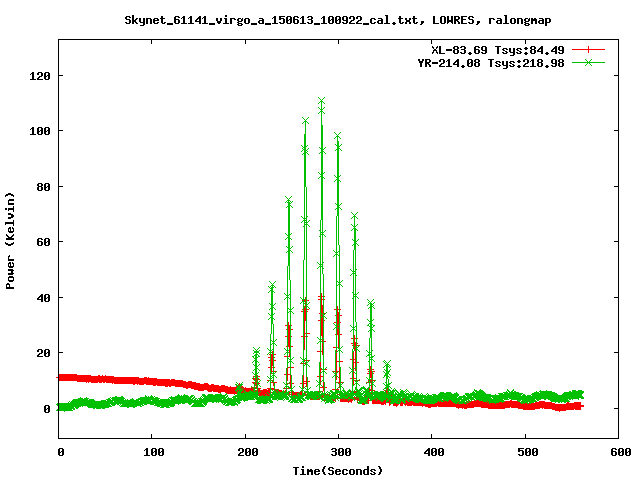Image resolution: width=640 pixels, height=480 pixels.
Task: Click the 0 tick on the time axis
Action: pyautogui.click(x=60, y=452)
